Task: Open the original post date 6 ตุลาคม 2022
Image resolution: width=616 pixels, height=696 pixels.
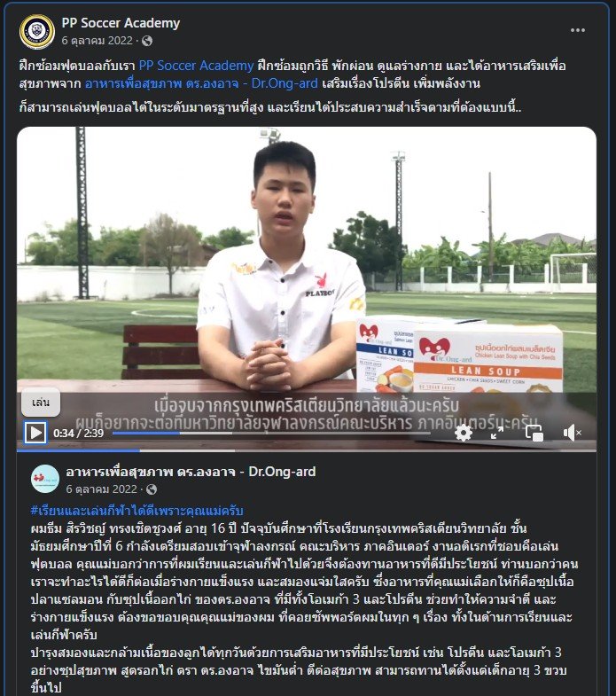Action: [97, 41]
